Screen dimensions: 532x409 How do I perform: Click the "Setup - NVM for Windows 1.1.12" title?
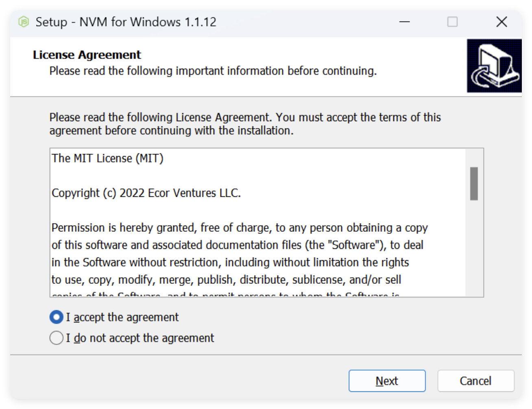pos(126,22)
